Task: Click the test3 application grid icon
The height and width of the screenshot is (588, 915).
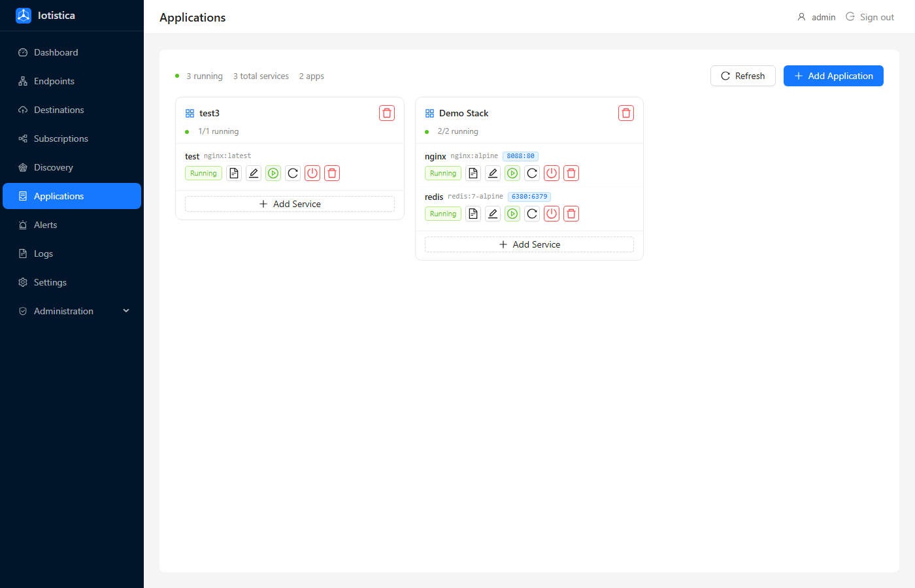Action: pyautogui.click(x=190, y=113)
